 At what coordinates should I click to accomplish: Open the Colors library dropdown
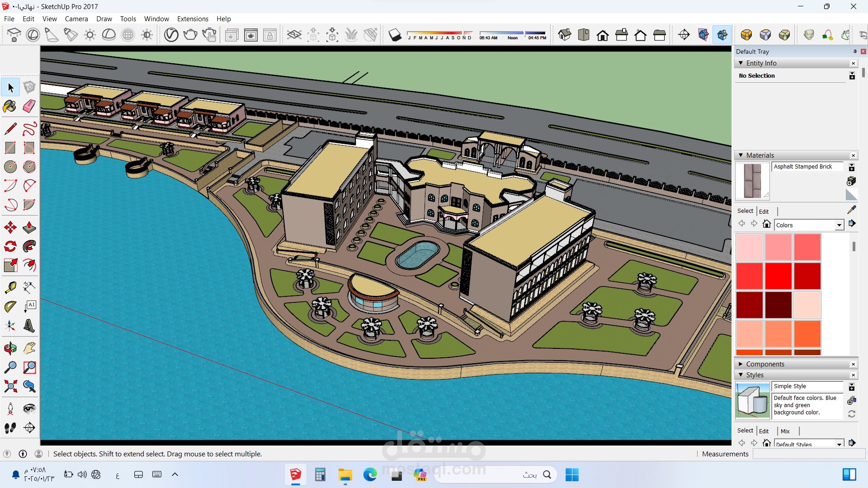(839, 225)
